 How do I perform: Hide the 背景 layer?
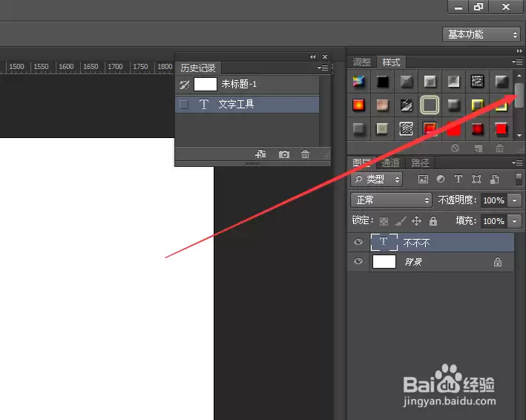(358, 261)
